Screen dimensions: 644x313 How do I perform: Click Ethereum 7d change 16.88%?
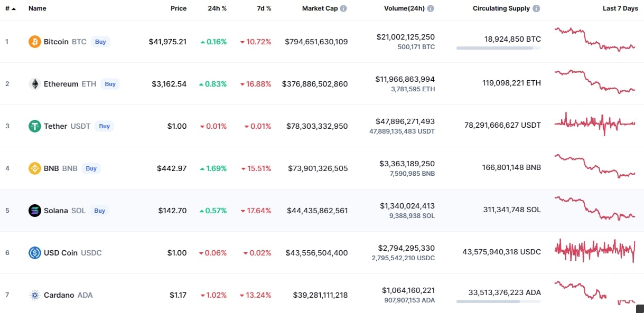[x=256, y=84]
